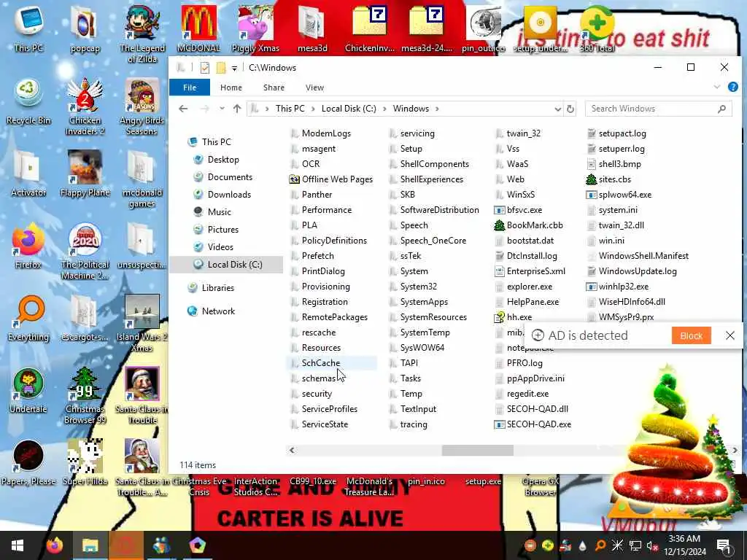Refresh the Windows folder view
Image resolution: width=747 pixels, height=560 pixels.
570,109
